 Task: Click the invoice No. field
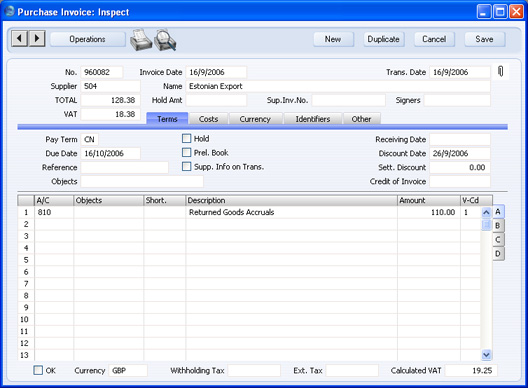coord(102,72)
